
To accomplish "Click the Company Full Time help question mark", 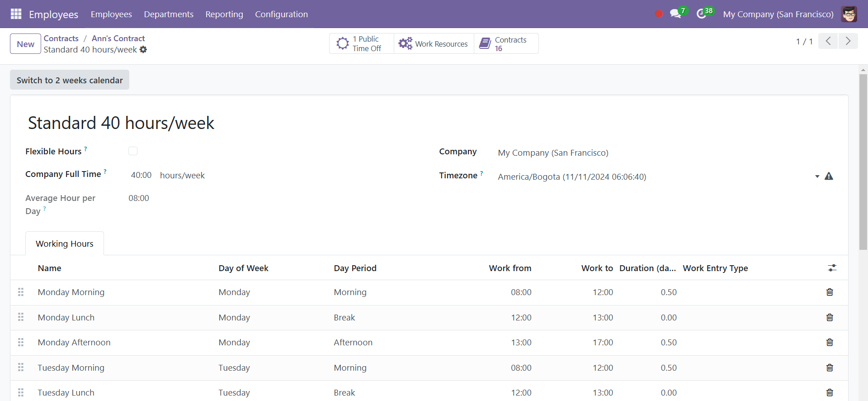I will tap(105, 172).
